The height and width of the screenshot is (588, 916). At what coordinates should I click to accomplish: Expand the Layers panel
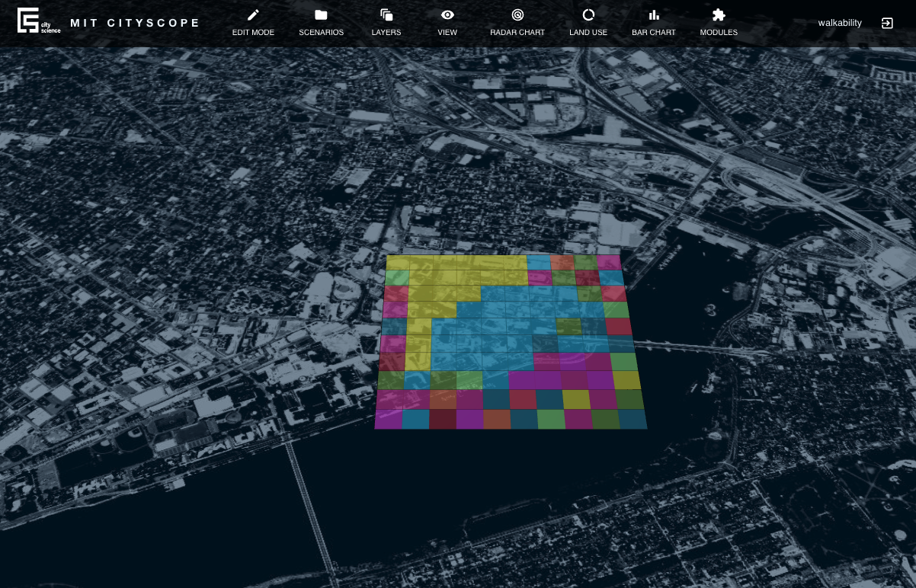pos(386,14)
